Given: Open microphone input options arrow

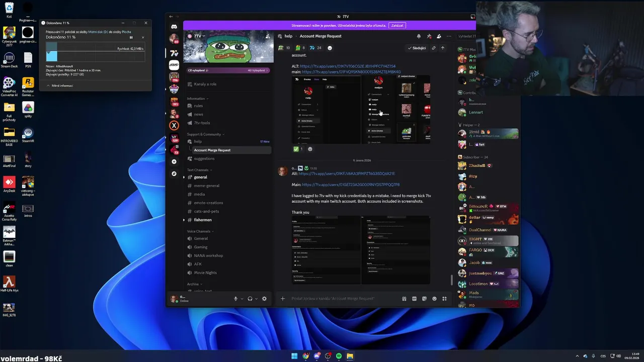Looking at the screenshot, I should 242,299.
